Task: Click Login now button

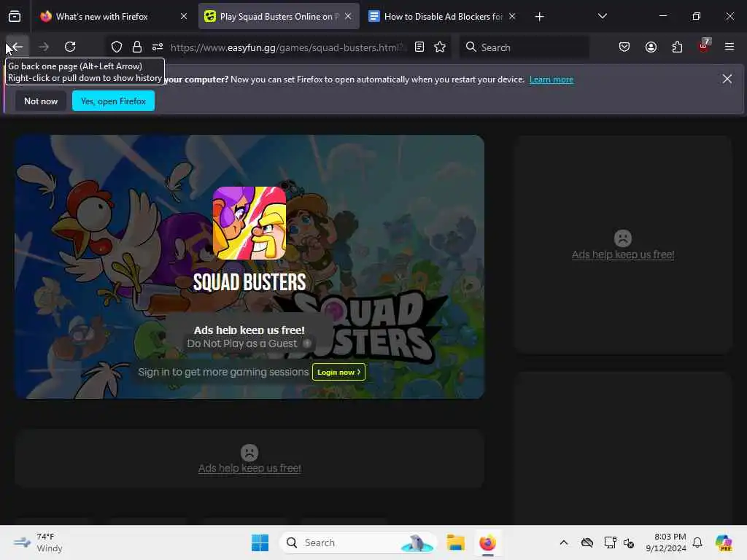Action: (x=338, y=372)
